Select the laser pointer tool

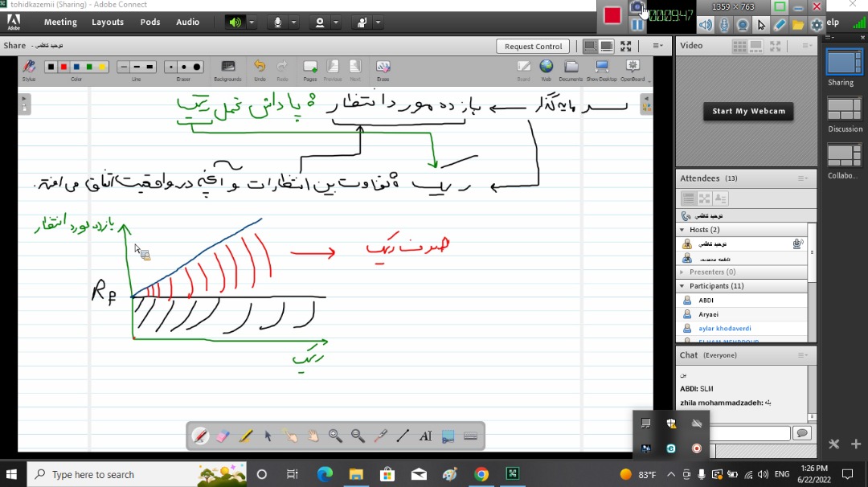380,436
